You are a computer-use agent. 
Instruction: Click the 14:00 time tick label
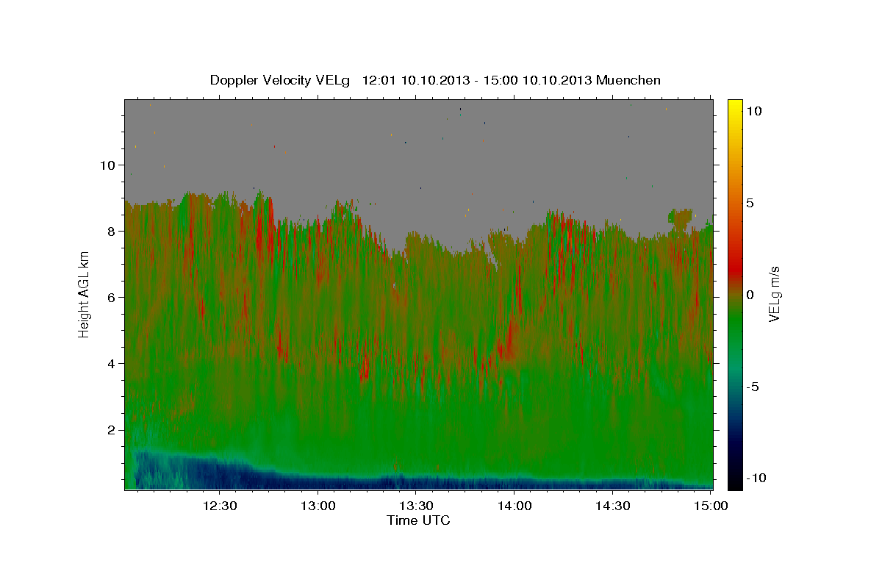pyautogui.click(x=514, y=506)
